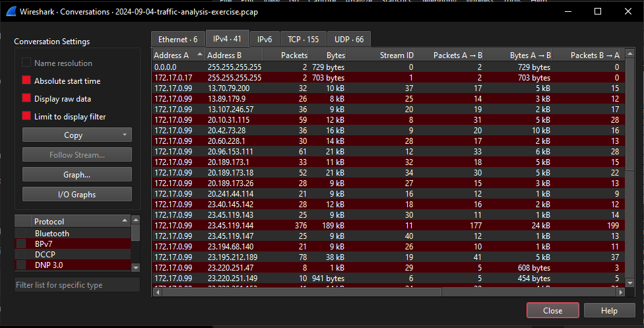Screen dimensions: 644x328
Task: Sort by the Address A column header
Action: [x=178, y=55]
